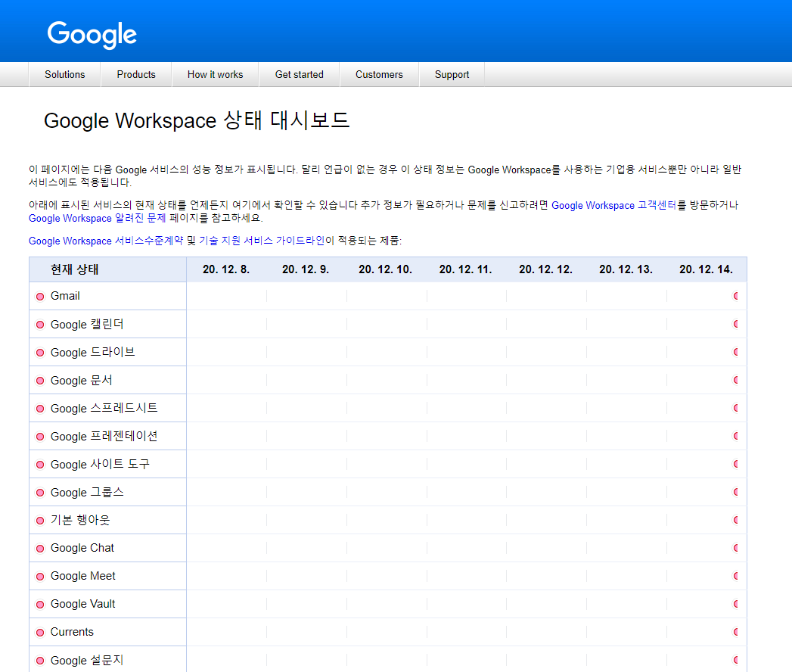Click Google 스프레드시트 outage marker under 20. 12. 14.
The image size is (792, 672).
pyautogui.click(x=736, y=408)
